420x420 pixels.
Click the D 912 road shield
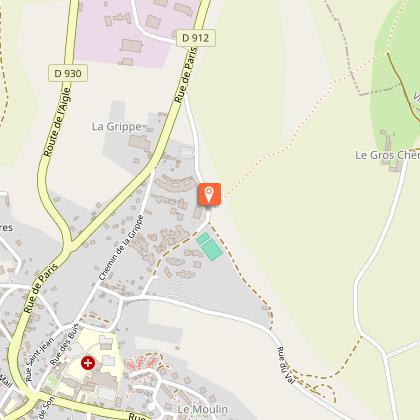pos(196,38)
